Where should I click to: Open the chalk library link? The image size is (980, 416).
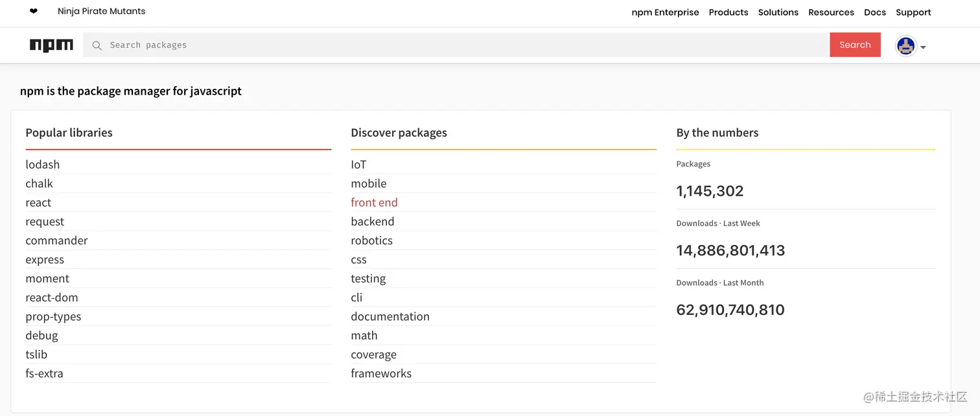coord(39,183)
